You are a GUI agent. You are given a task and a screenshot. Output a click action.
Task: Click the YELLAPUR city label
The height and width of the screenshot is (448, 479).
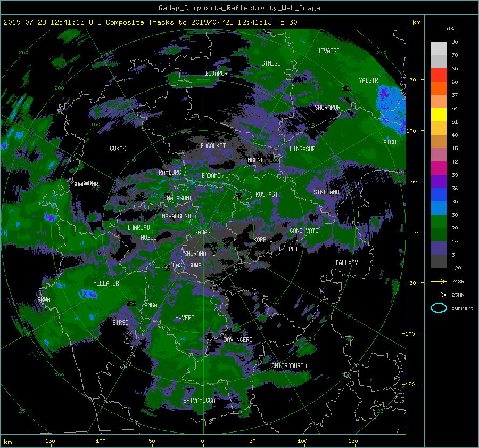coord(106,283)
